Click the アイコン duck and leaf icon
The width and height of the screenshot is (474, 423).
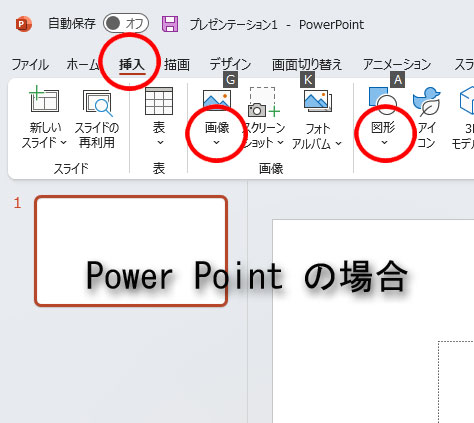427,101
